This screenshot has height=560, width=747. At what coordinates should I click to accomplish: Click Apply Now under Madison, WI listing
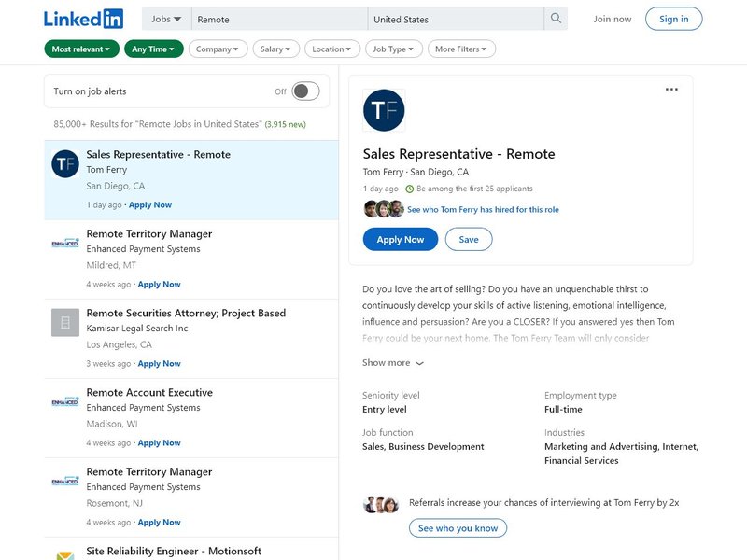[x=159, y=442]
